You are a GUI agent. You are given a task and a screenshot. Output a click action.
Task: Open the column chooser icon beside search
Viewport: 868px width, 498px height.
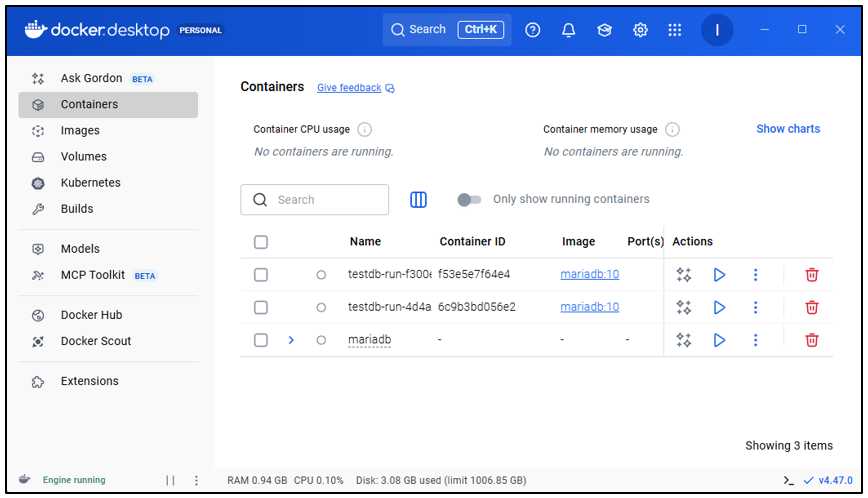[419, 200]
